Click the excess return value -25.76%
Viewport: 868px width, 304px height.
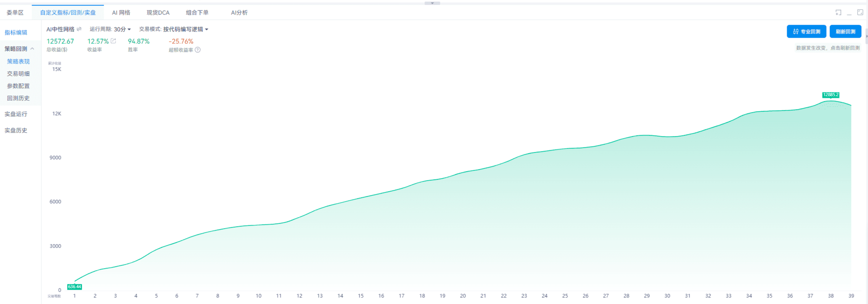click(x=181, y=41)
